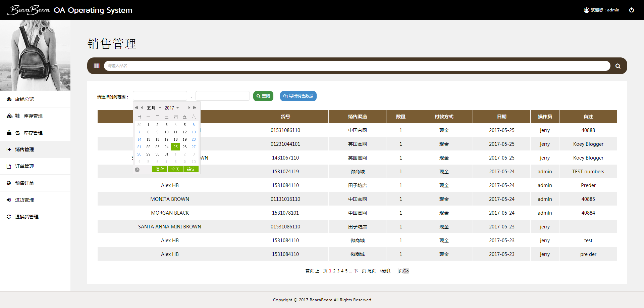Click the clock time icon in calendar
The width and height of the screenshot is (644, 308).
(x=137, y=170)
